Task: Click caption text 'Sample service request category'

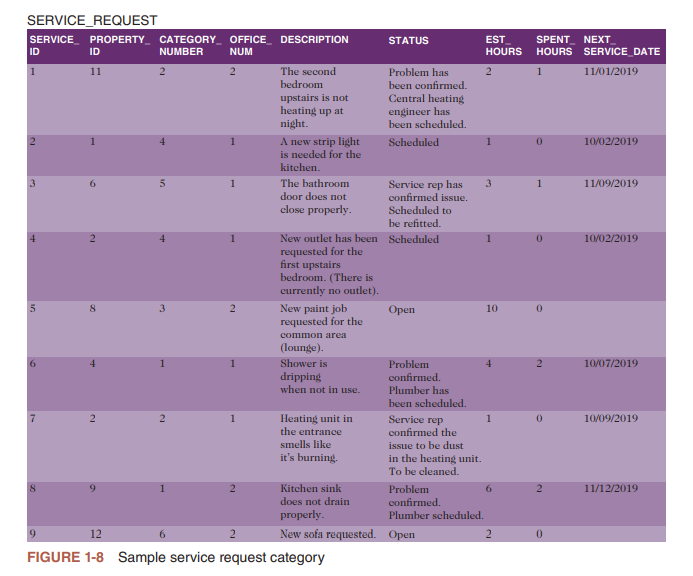Action: [221, 557]
